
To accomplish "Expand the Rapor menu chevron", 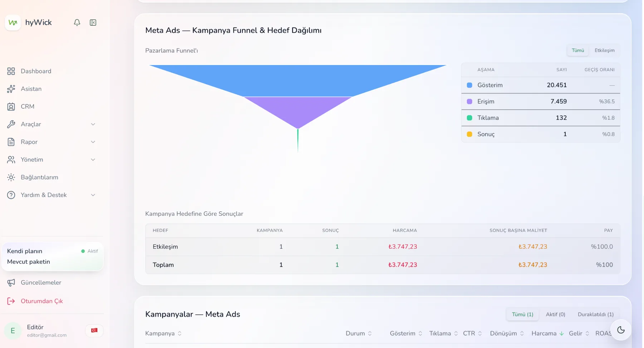I will (93, 142).
